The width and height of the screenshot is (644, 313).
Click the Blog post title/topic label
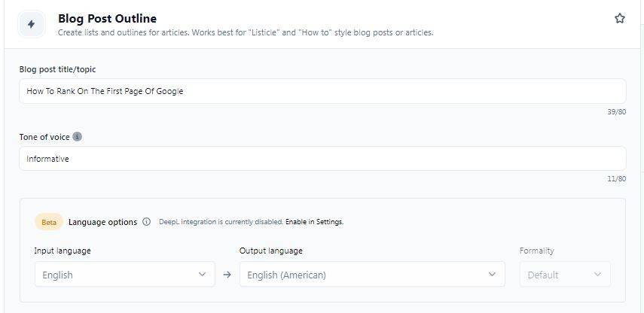[57, 69]
